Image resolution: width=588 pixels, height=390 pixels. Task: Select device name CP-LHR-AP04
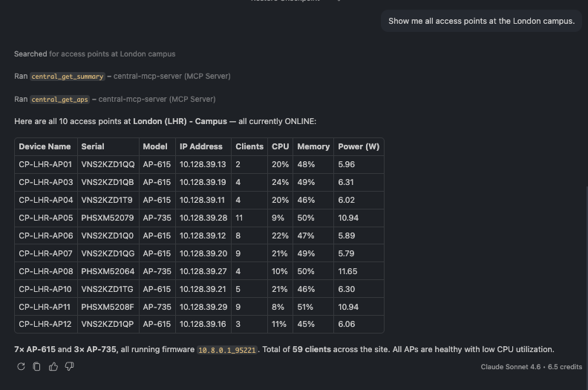(46, 200)
